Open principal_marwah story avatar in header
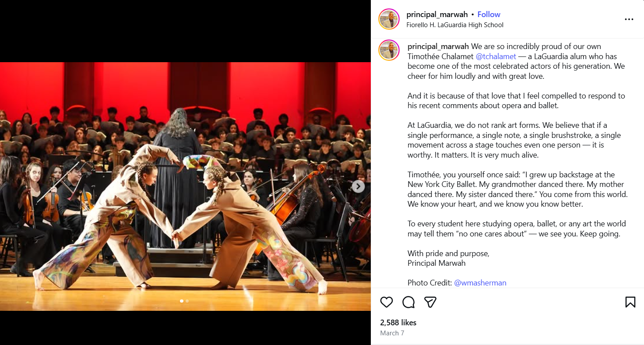 [389, 19]
